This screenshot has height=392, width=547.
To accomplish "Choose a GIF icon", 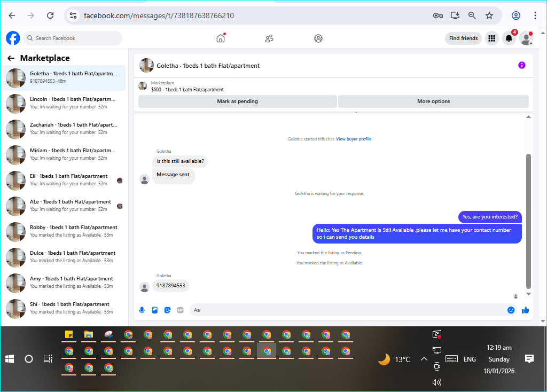I will pyautogui.click(x=181, y=310).
